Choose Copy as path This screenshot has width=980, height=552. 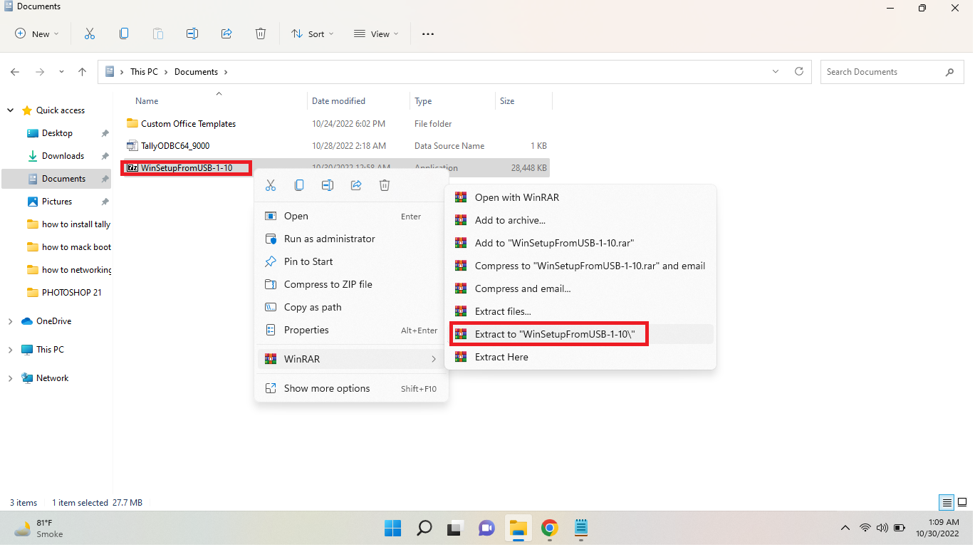[351, 307]
